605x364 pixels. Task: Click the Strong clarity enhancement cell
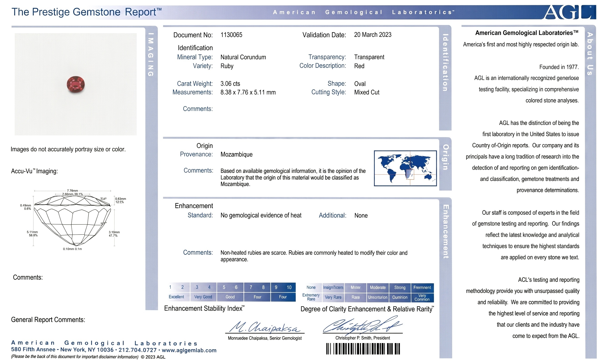pyautogui.click(x=400, y=288)
